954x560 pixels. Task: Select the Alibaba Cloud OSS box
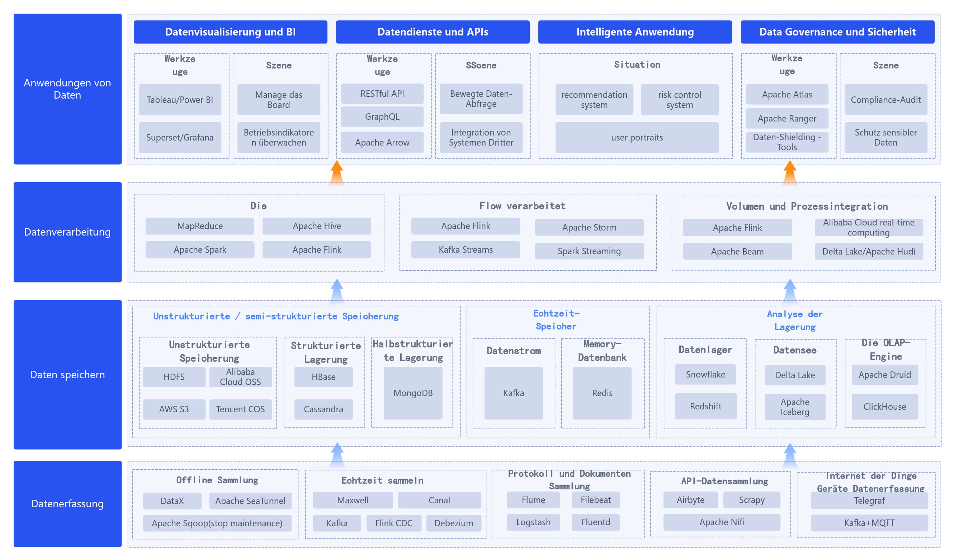pos(240,377)
